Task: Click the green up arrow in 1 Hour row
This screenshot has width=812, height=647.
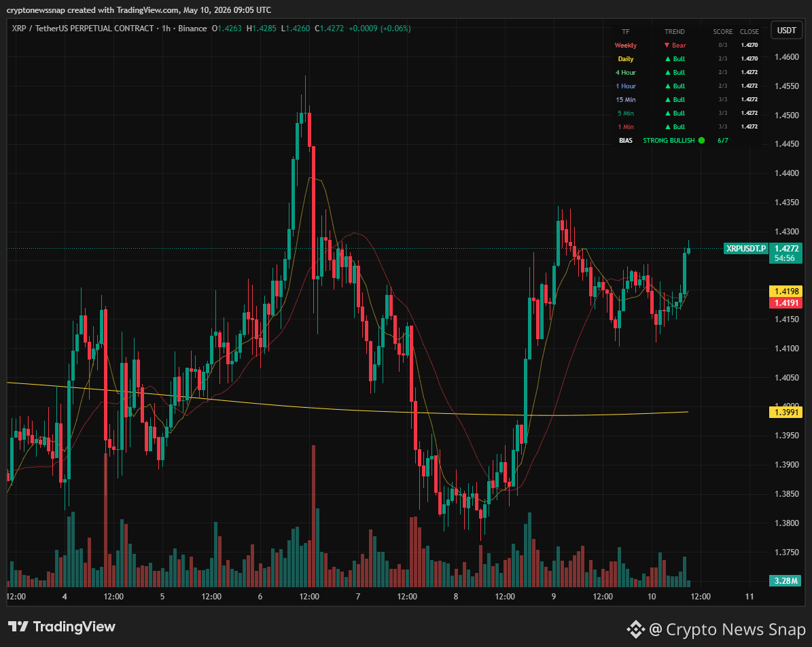Action: click(x=667, y=86)
